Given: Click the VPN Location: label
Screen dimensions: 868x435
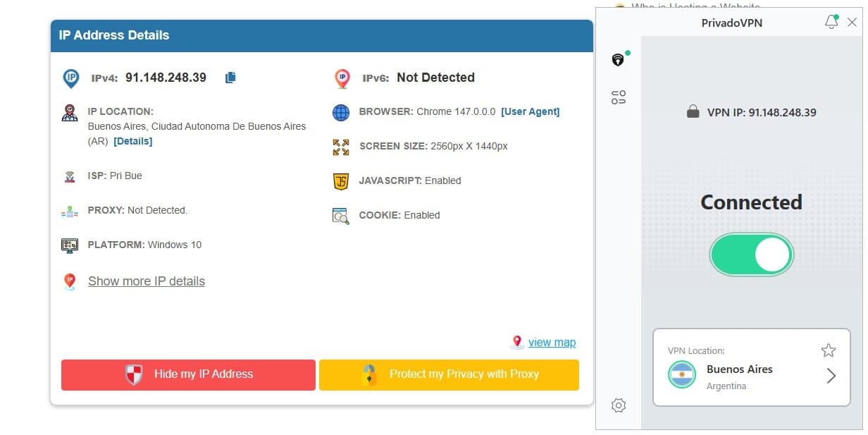Looking at the screenshot, I should [x=696, y=350].
